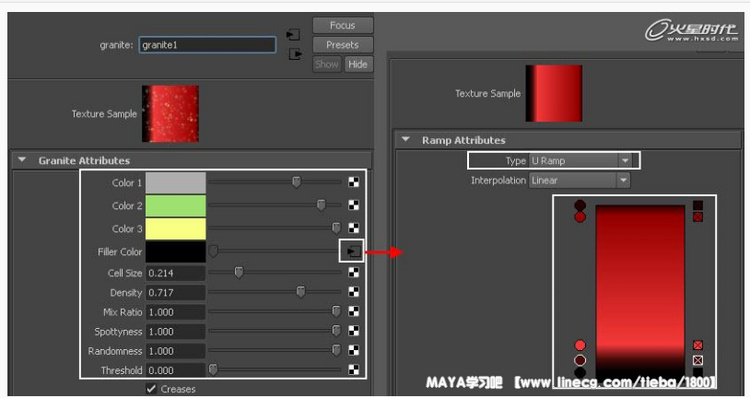Click Filler Color input connection icon

353,251
